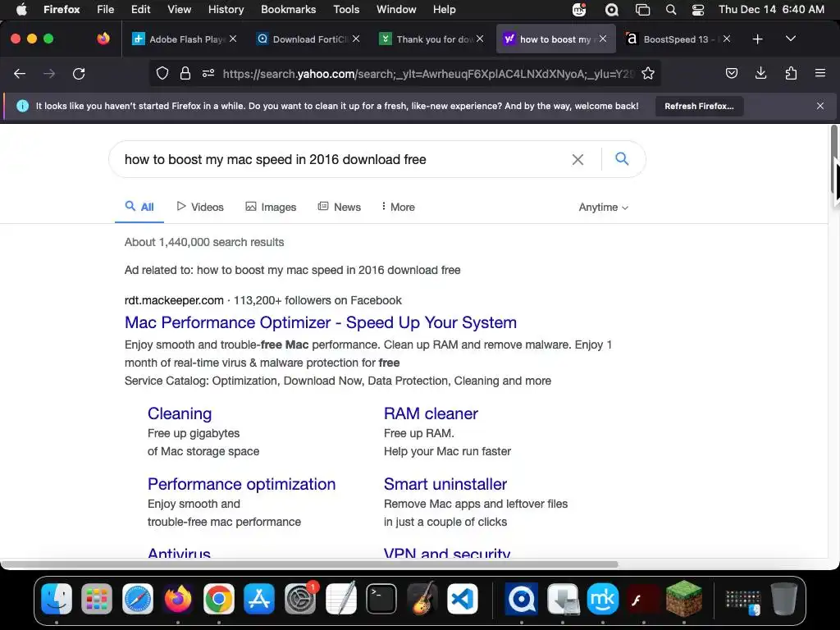Click into the Yahoo search query field
This screenshot has width=840, height=630.
(343, 159)
